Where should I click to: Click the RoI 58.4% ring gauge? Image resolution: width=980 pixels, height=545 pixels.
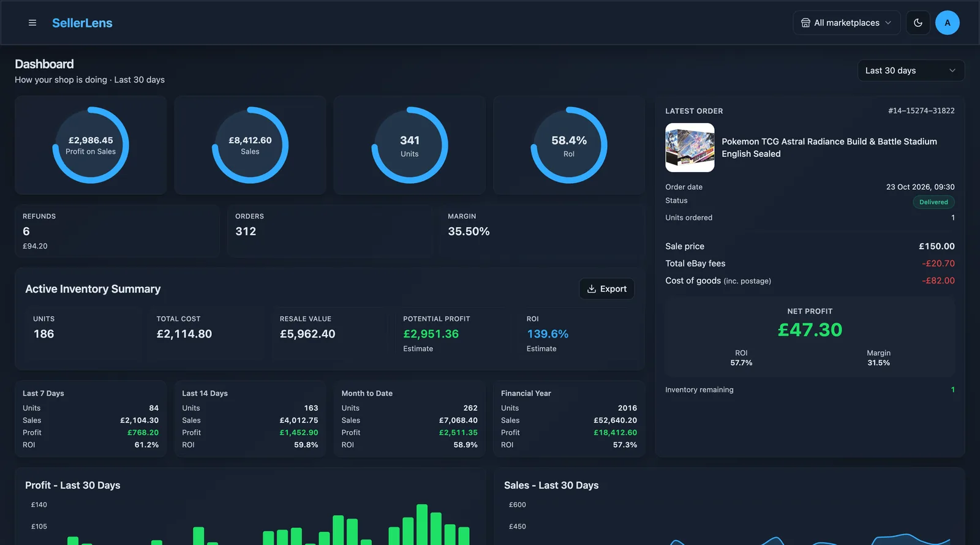coord(569,145)
